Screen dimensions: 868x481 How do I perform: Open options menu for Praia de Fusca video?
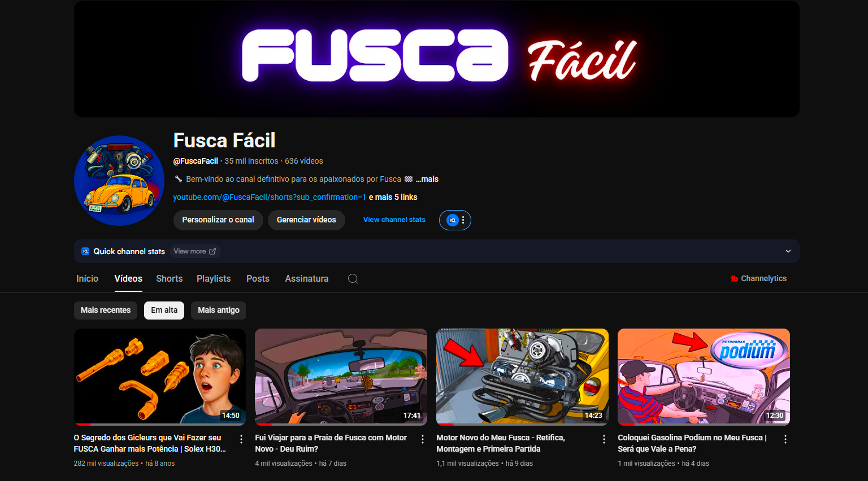[423, 439]
